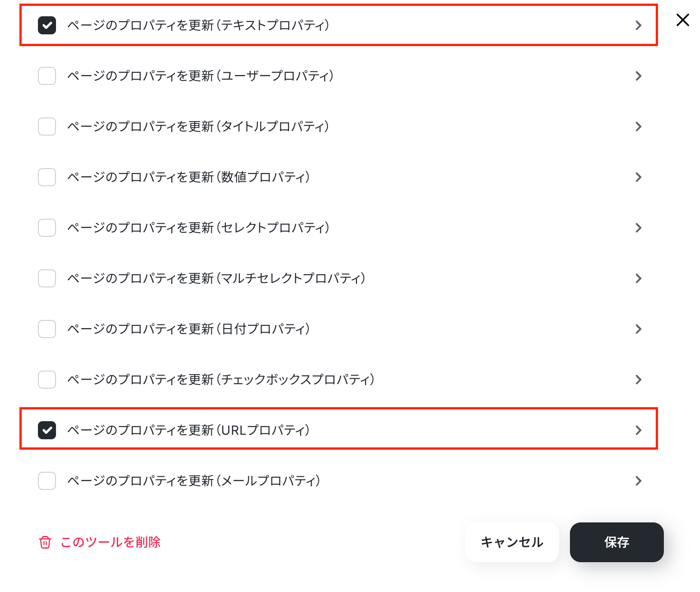Select the セレクトプロパティ update checkbox
The height and width of the screenshot is (592, 700).
[47, 228]
